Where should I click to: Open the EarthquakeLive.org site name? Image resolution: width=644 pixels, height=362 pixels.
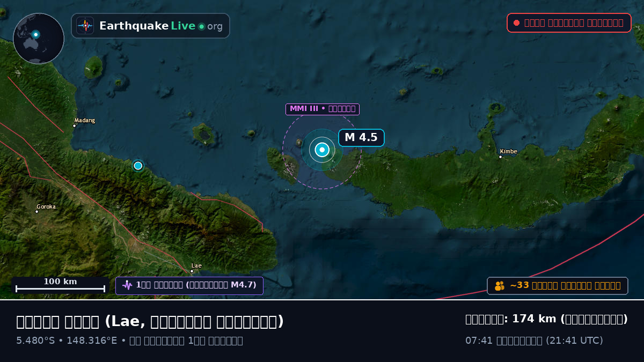click(161, 26)
